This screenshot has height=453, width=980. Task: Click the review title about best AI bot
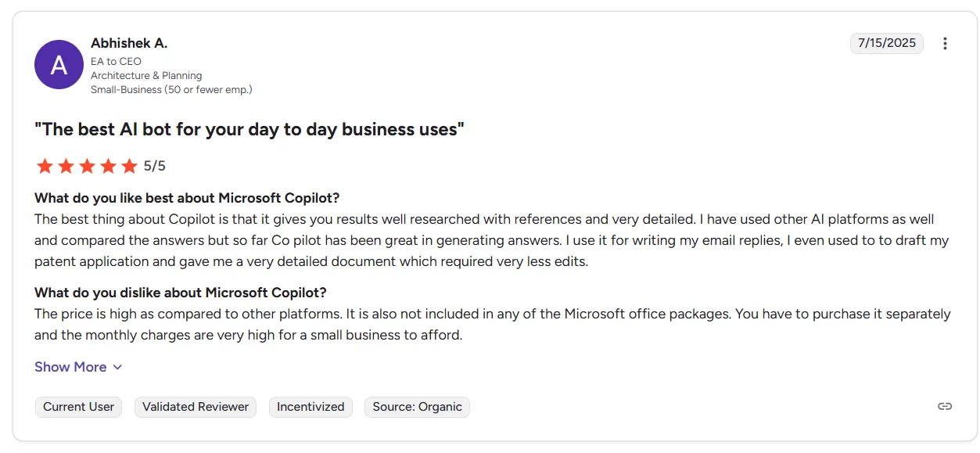249,129
